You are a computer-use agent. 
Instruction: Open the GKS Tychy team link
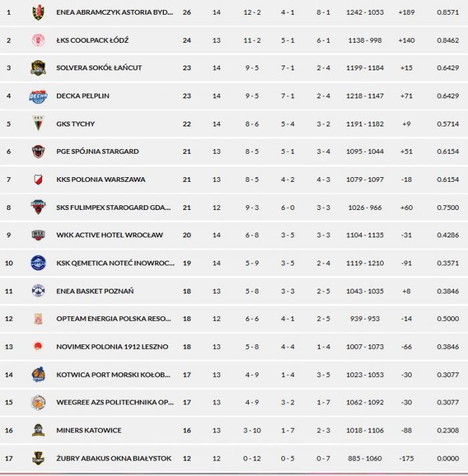click(x=76, y=124)
